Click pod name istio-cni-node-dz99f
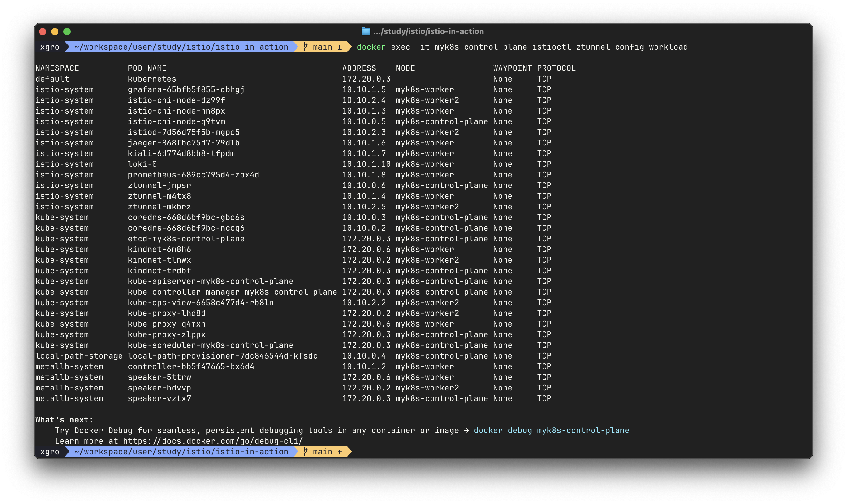847x504 pixels. [176, 100]
